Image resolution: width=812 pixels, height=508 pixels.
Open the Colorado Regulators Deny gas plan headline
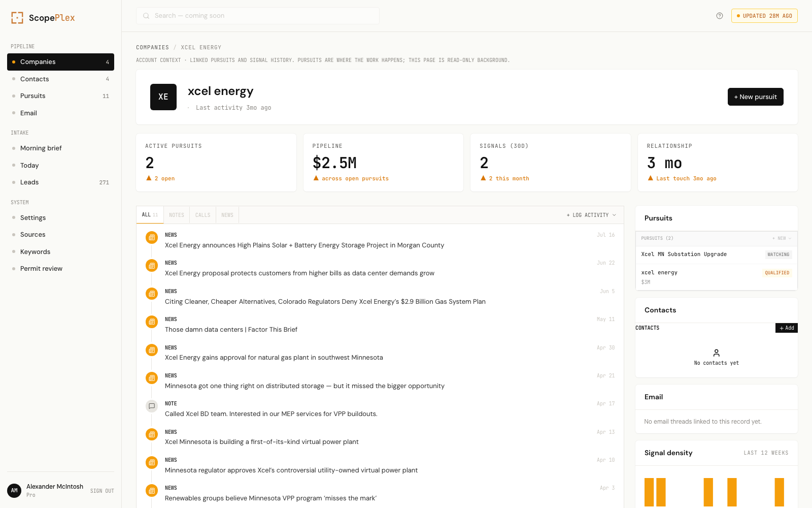click(325, 302)
